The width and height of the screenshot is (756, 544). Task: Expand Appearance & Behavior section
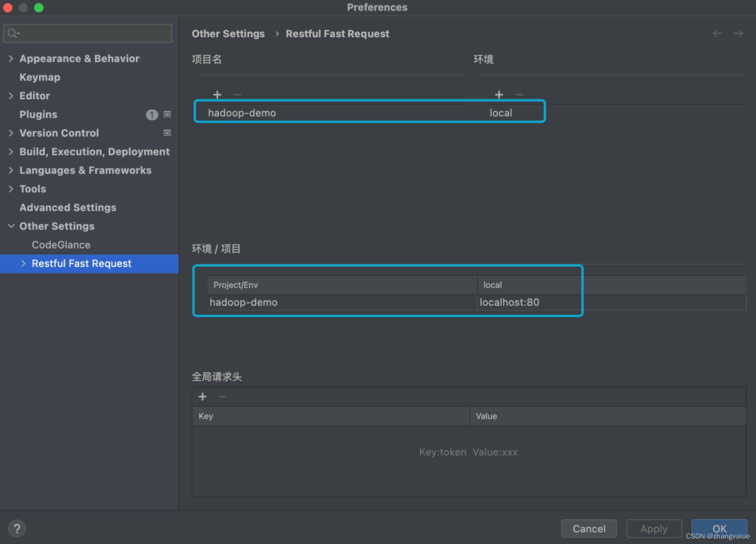coord(11,59)
